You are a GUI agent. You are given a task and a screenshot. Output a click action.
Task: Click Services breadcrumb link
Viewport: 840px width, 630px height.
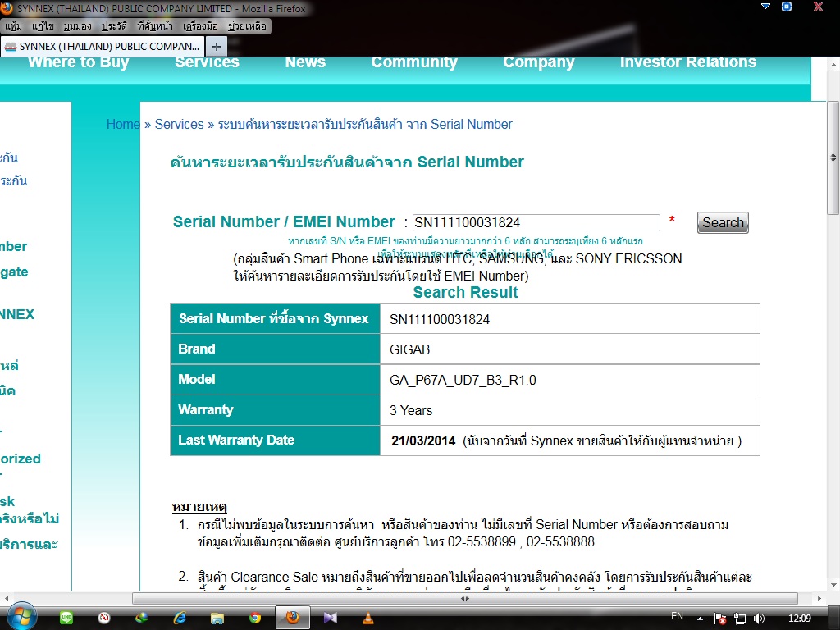179,125
